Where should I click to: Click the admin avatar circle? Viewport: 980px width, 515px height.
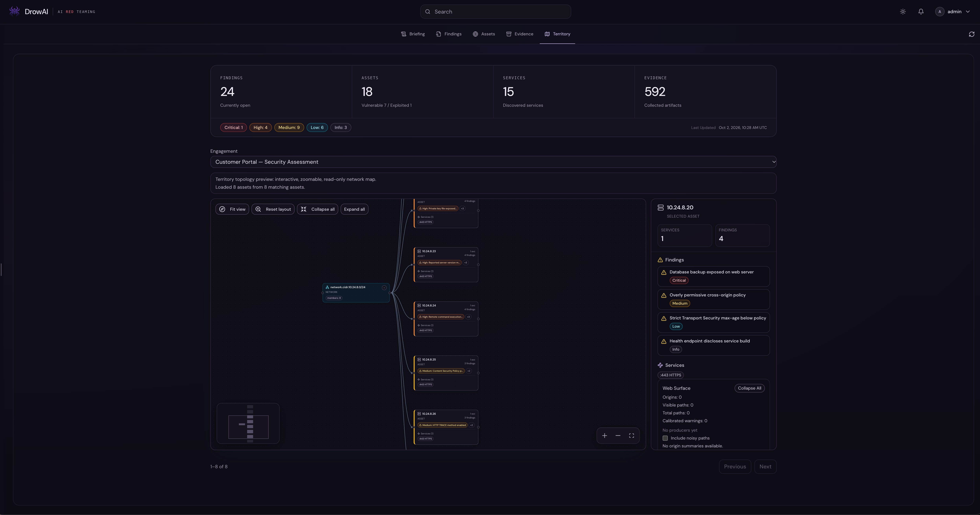tap(940, 12)
